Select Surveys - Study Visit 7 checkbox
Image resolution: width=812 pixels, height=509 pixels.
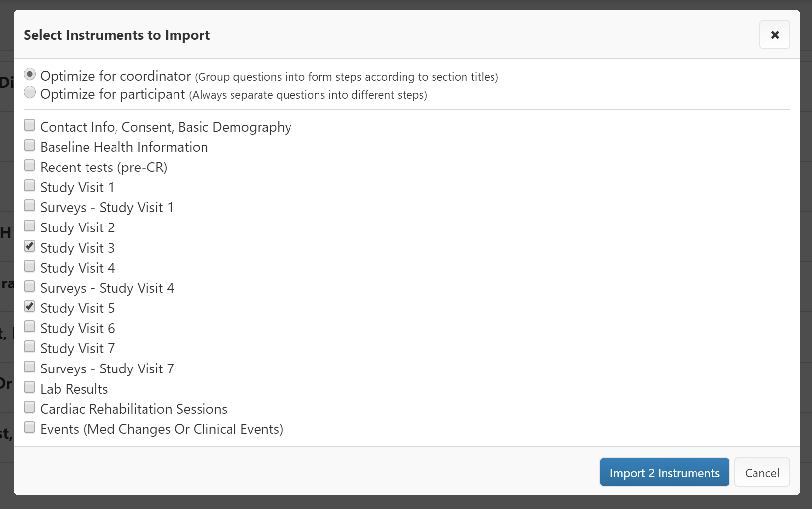click(x=30, y=367)
